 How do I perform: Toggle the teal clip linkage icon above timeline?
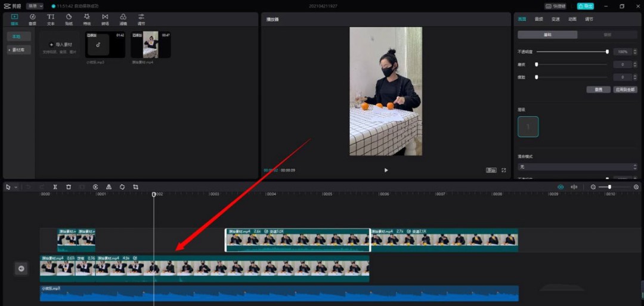[x=561, y=187]
